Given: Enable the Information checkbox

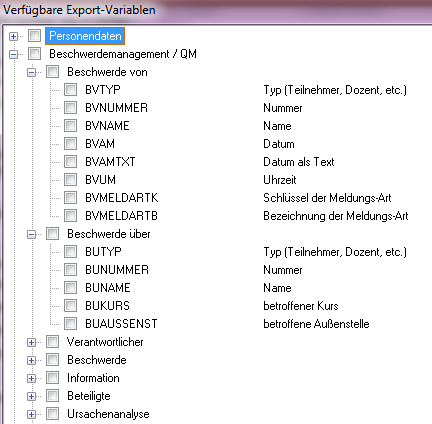Looking at the screenshot, I should click(x=53, y=378).
